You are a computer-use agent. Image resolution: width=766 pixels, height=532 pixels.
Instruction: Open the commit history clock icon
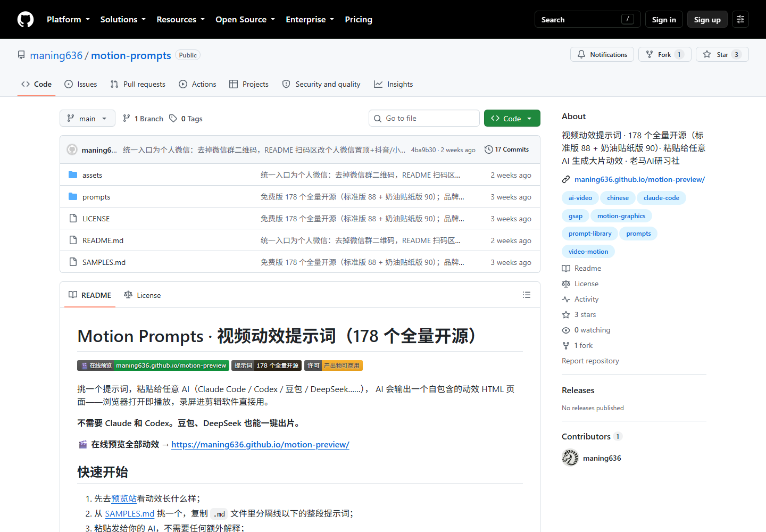point(489,149)
